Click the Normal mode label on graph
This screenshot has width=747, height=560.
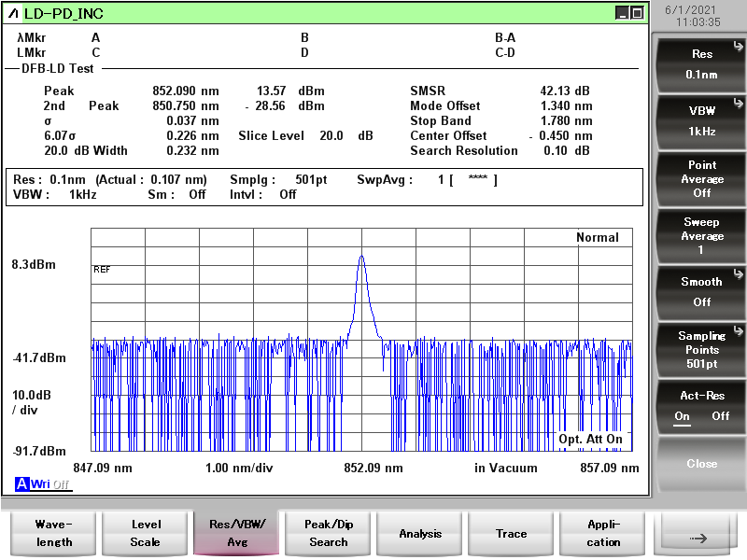coord(597,237)
